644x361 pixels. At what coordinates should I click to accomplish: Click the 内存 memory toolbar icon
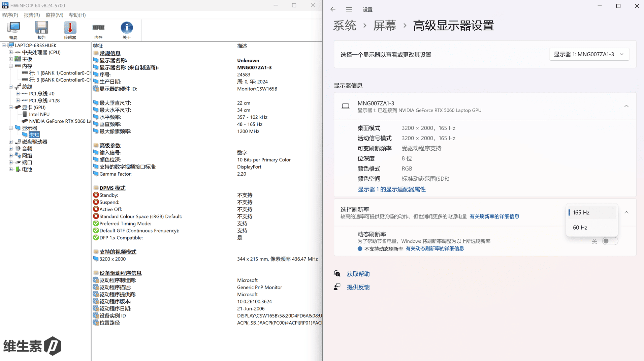(98, 30)
